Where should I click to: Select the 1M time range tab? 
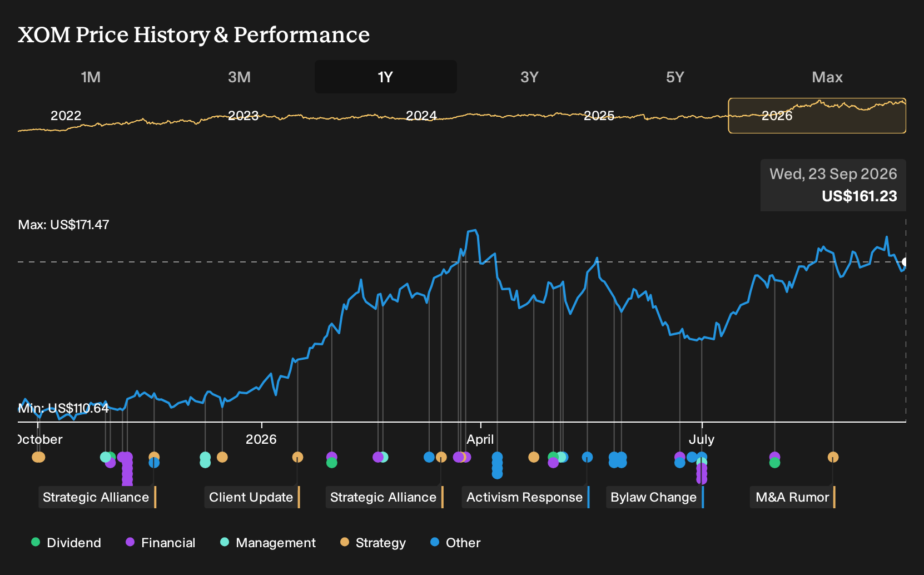pos(91,77)
